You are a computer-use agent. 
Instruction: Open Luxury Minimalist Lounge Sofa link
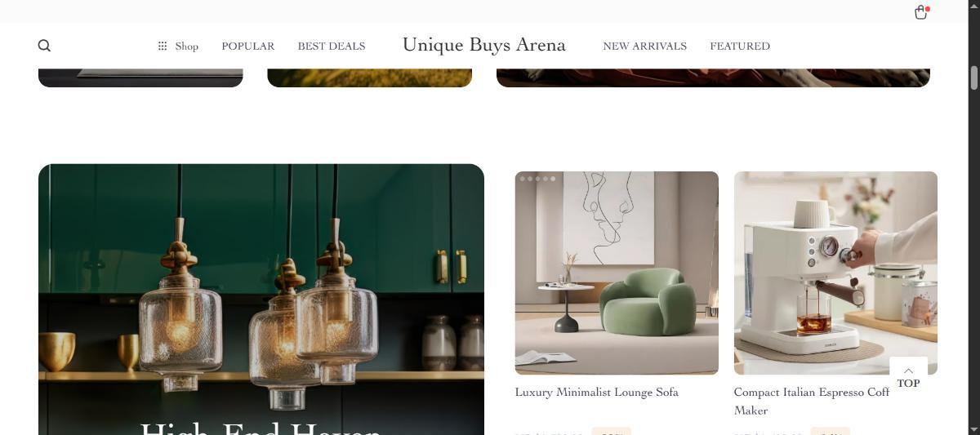(x=596, y=393)
